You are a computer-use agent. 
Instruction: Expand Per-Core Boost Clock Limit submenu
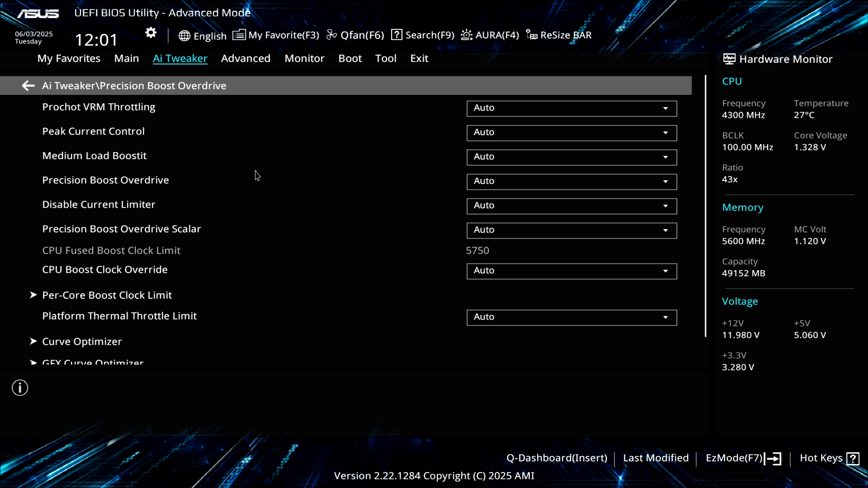click(107, 295)
